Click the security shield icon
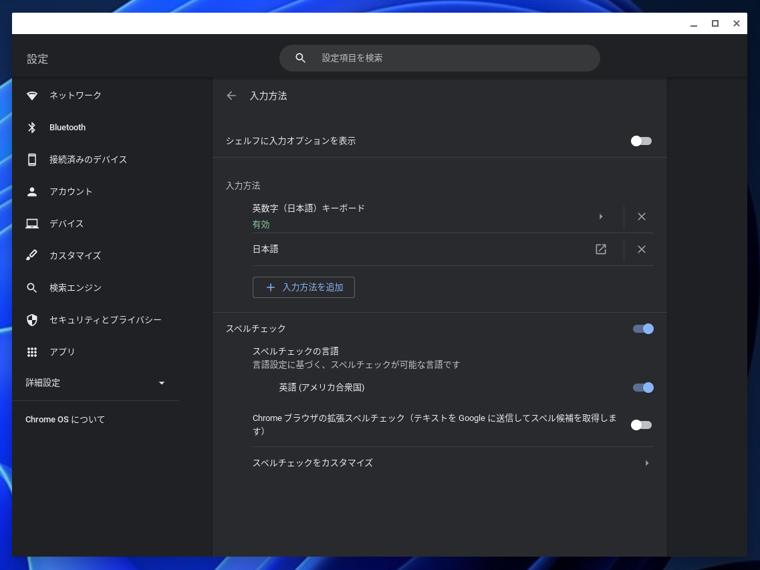This screenshot has width=760, height=570. pyautogui.click(x=32, y=320)
